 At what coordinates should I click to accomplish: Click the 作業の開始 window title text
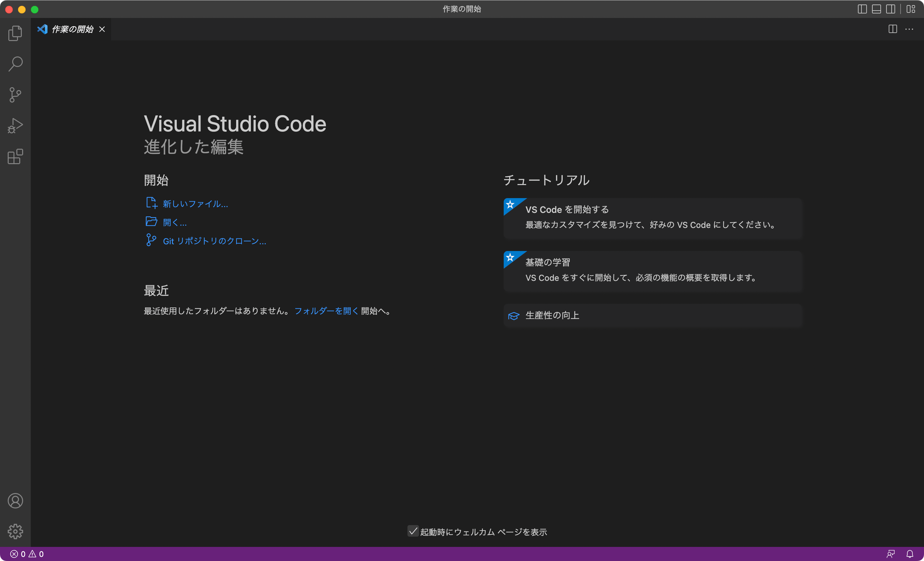pos(462,9)
